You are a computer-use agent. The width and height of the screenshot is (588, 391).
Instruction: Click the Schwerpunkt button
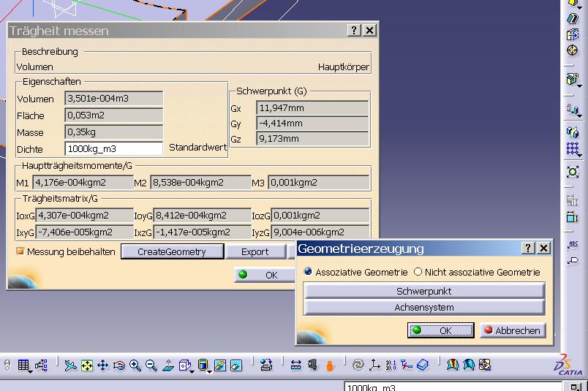click(x=423, y=291)
